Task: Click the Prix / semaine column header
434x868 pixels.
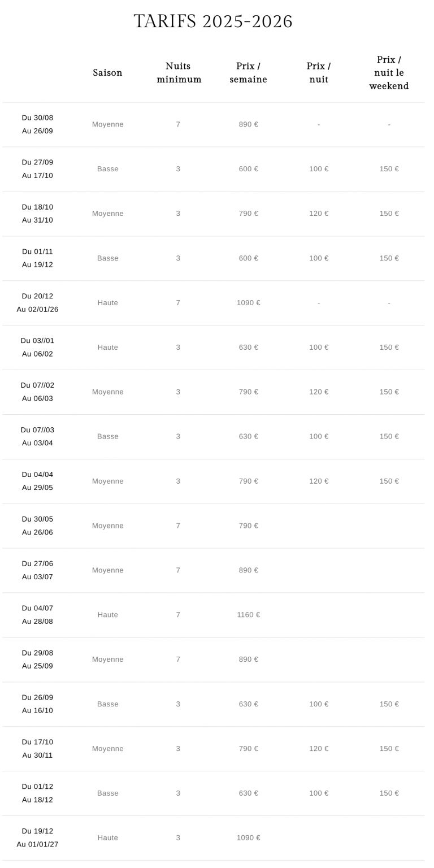Action: tap(248, 73)
